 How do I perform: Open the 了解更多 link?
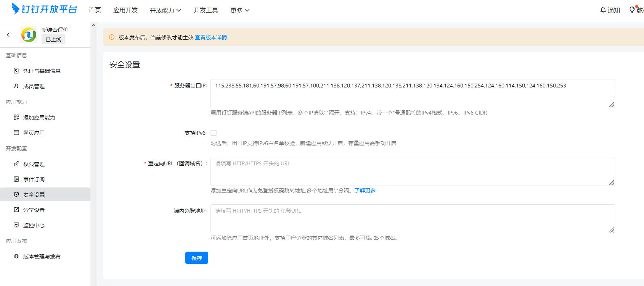[x=365, y=191]
